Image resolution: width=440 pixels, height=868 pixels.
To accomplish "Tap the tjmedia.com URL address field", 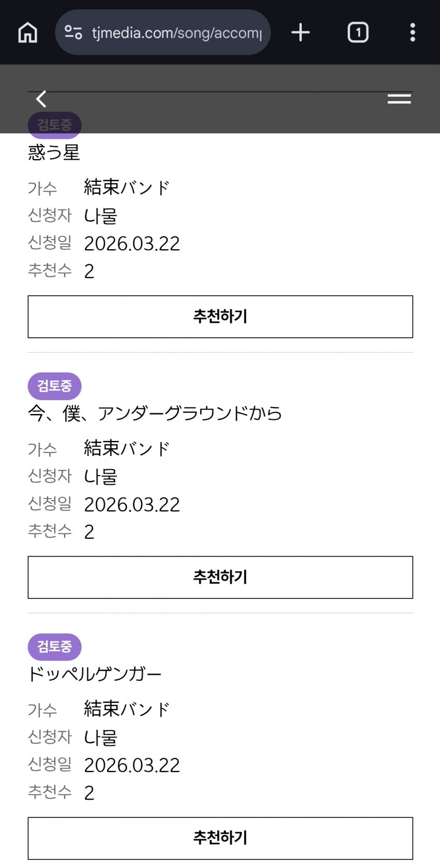I will pos(177,33).
